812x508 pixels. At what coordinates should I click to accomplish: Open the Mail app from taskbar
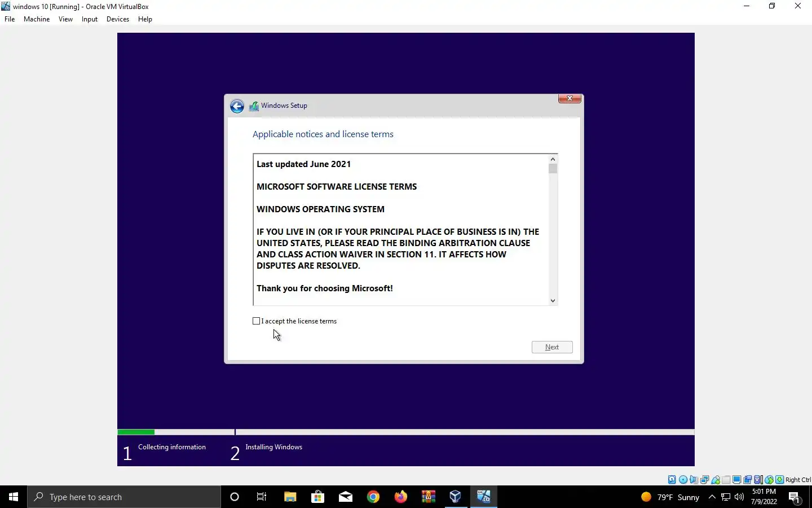pyautogui.click(x=345, y=497)
